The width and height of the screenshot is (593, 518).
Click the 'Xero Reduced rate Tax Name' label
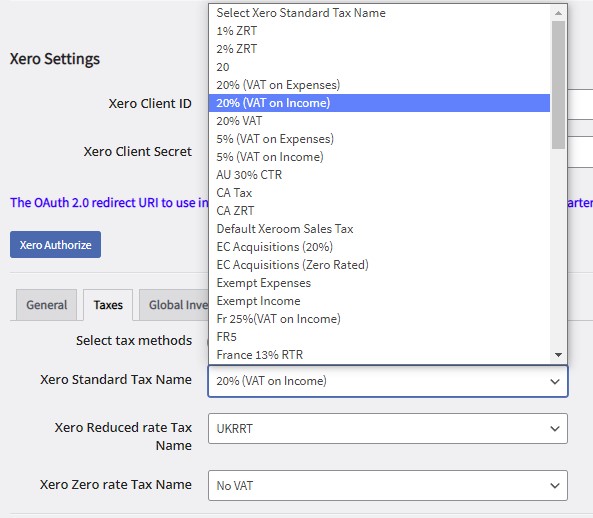[x=123, y=436]
